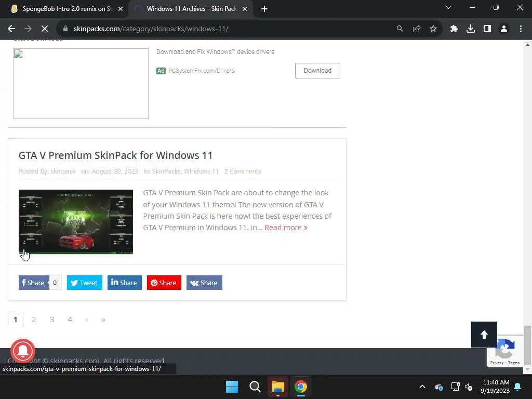Click the OneDrive cloud tray icon
The image size is (532, 399).
tap(438, 387)
